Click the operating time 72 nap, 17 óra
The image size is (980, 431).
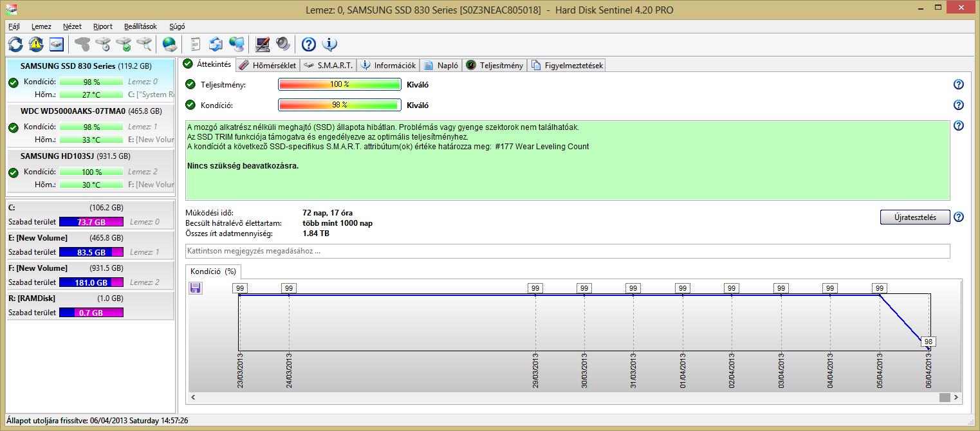328,213
